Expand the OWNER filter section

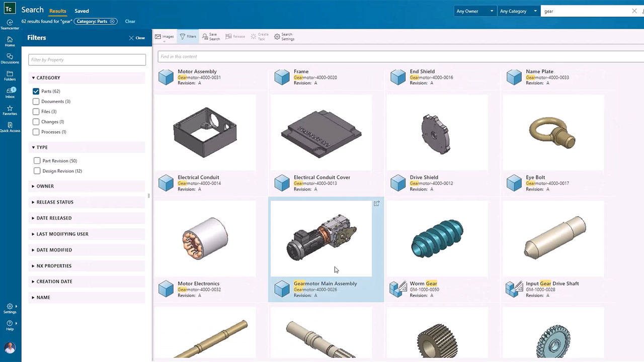coord(45,186)
